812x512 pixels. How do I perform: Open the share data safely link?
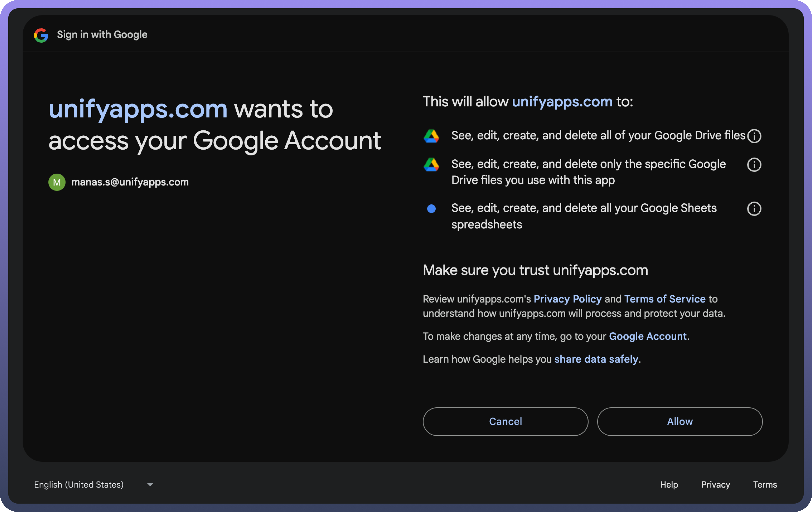(596, 359)
